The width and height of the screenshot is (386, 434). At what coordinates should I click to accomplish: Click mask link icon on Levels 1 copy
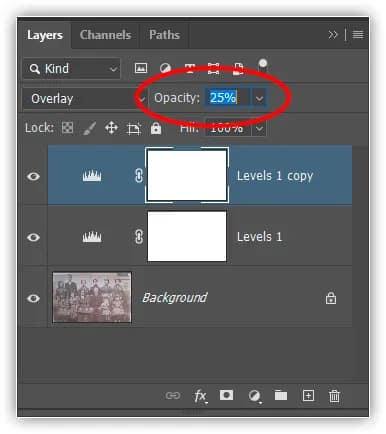139,176
